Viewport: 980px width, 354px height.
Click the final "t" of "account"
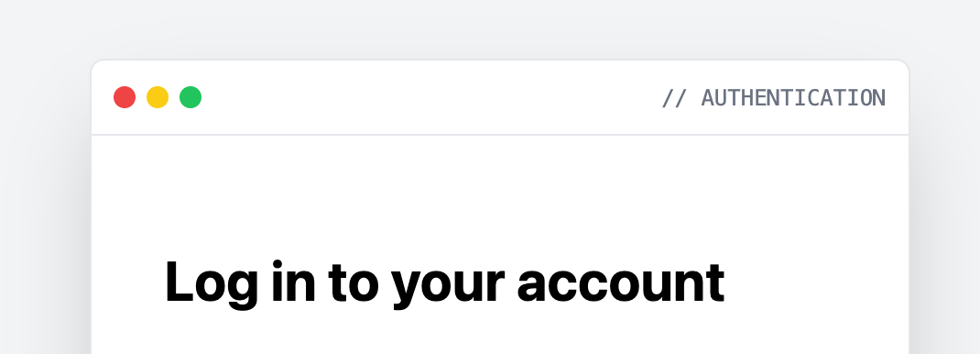pos(715,283)
